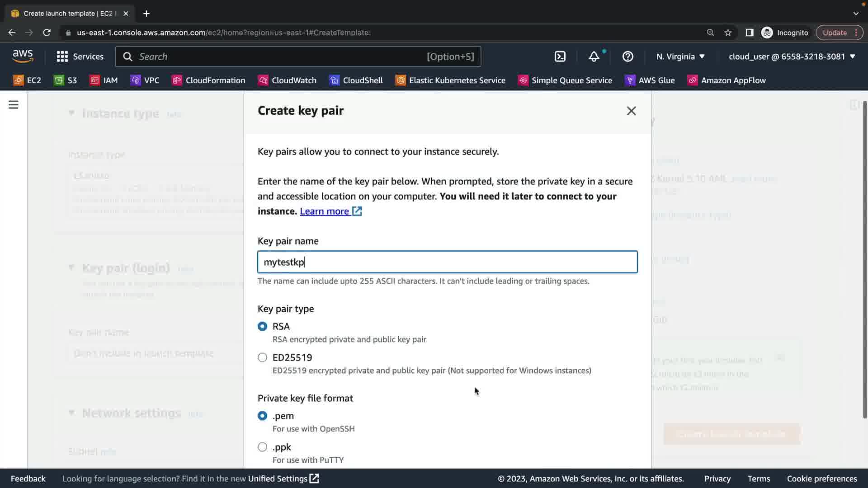Switch to the Create launch template tab
The height and width of the screenshot is (488, 868).
68,14
